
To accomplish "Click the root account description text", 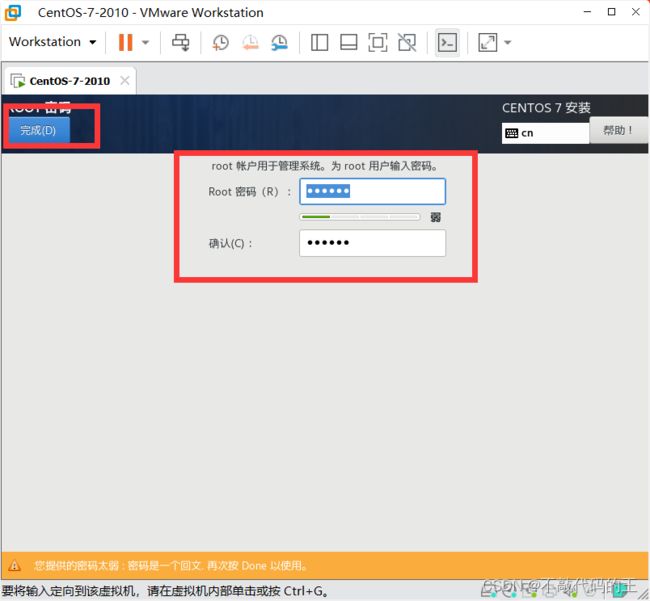I will (325, 166).
